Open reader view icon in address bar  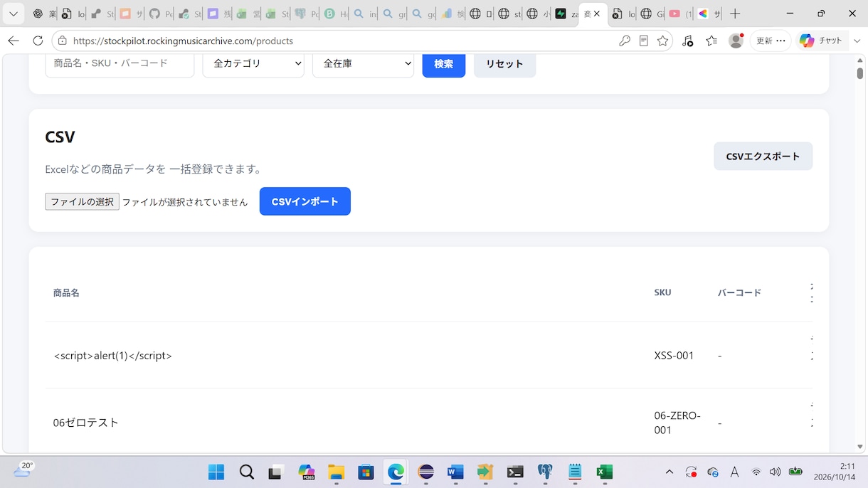[x=644, y=41]
